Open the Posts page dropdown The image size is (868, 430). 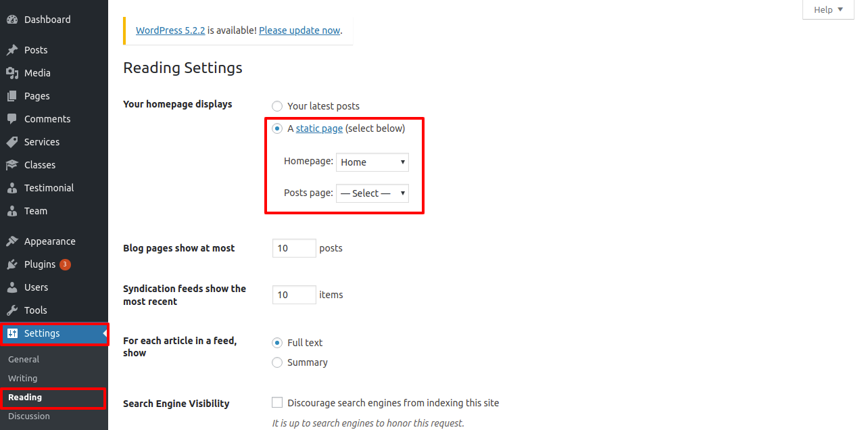[x=372, y=193]
